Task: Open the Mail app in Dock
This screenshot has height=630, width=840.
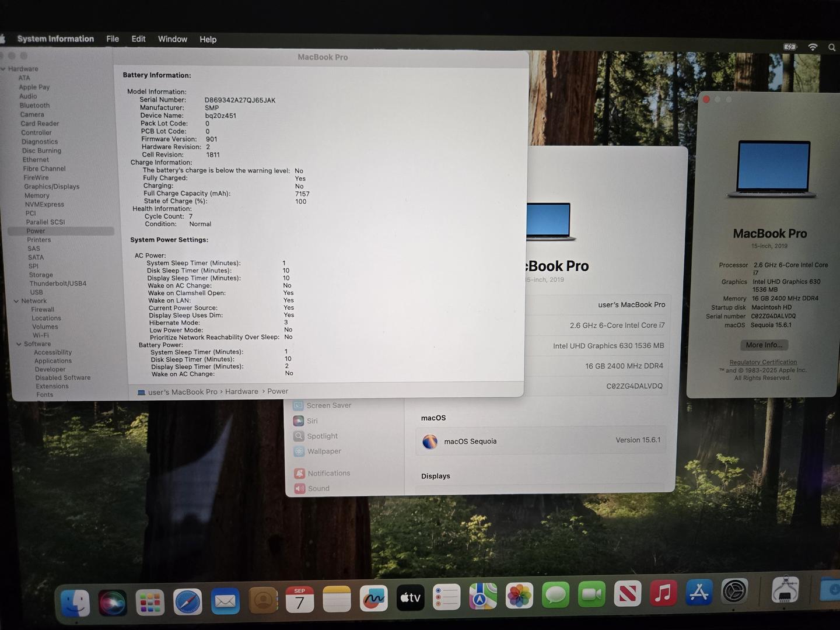Action: point(225,601)
